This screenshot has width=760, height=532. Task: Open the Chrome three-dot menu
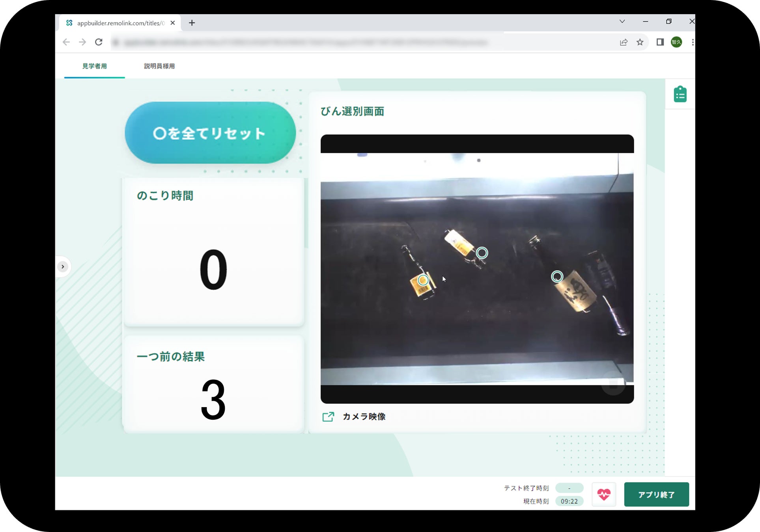[692, 42]
